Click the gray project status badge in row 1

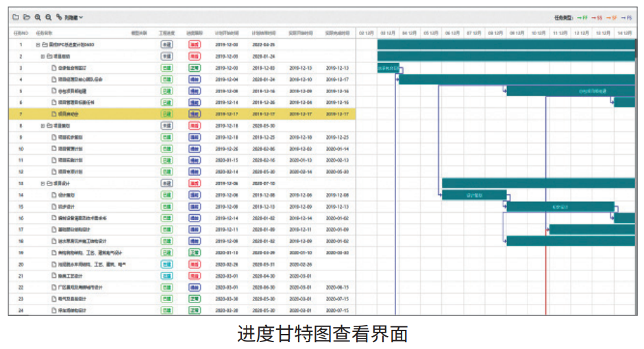coord(166,44)
